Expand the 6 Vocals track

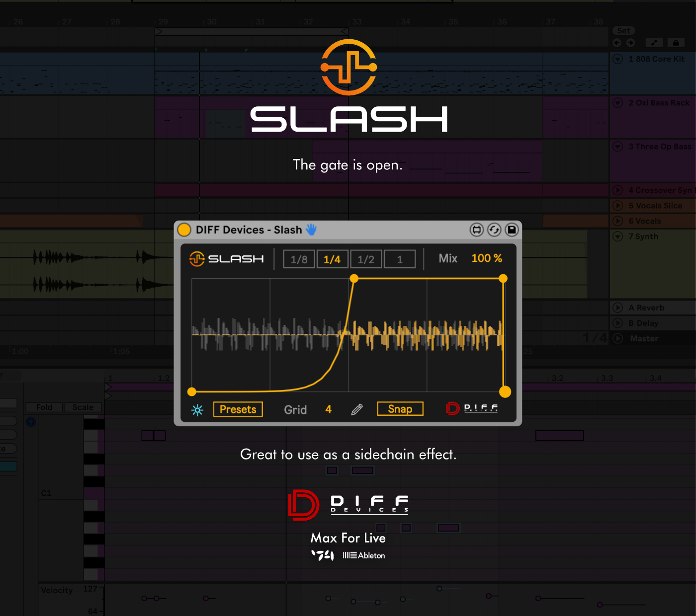click(x=618, y=221)
